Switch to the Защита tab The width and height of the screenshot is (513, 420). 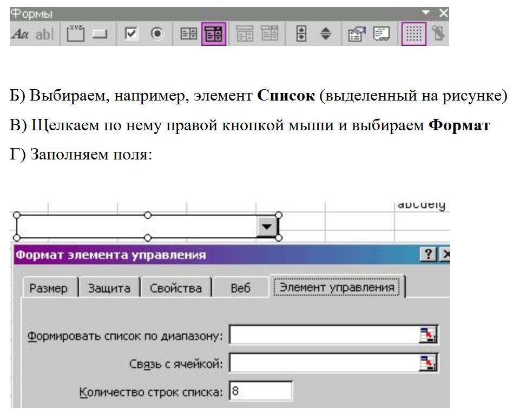pos(109,288)
